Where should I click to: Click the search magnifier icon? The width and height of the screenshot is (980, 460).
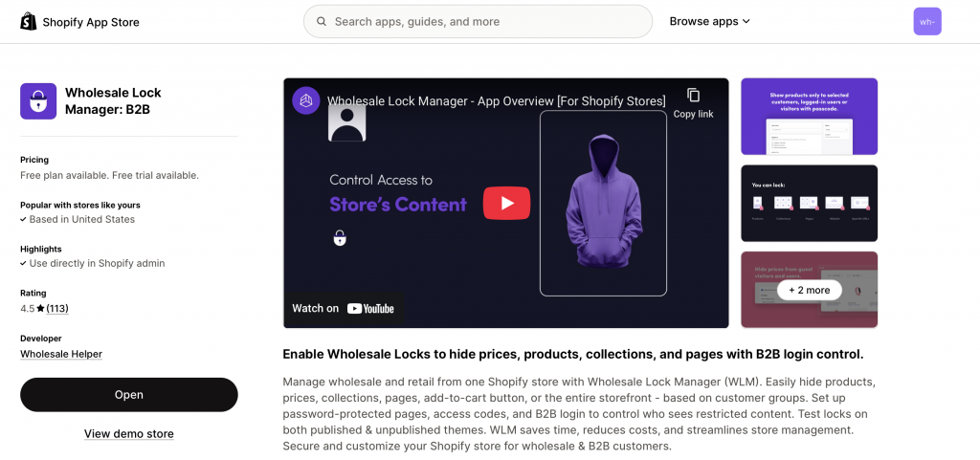point(322,21)
